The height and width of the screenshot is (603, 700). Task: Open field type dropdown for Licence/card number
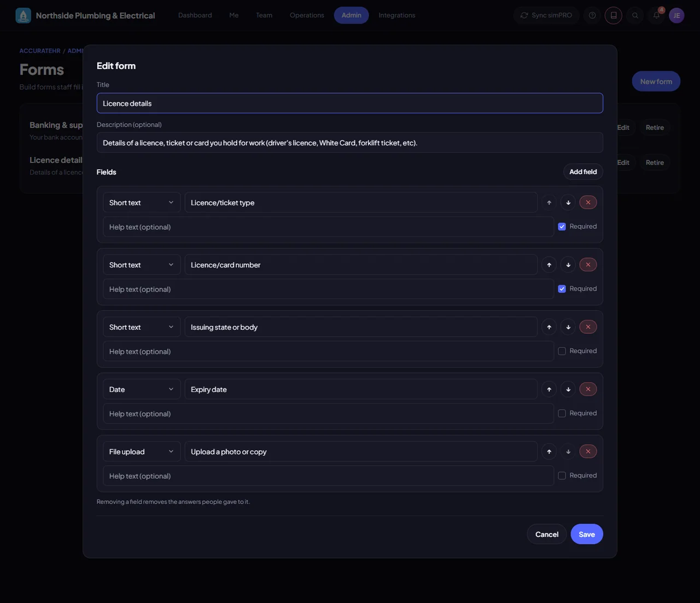[x=142, y=265]
